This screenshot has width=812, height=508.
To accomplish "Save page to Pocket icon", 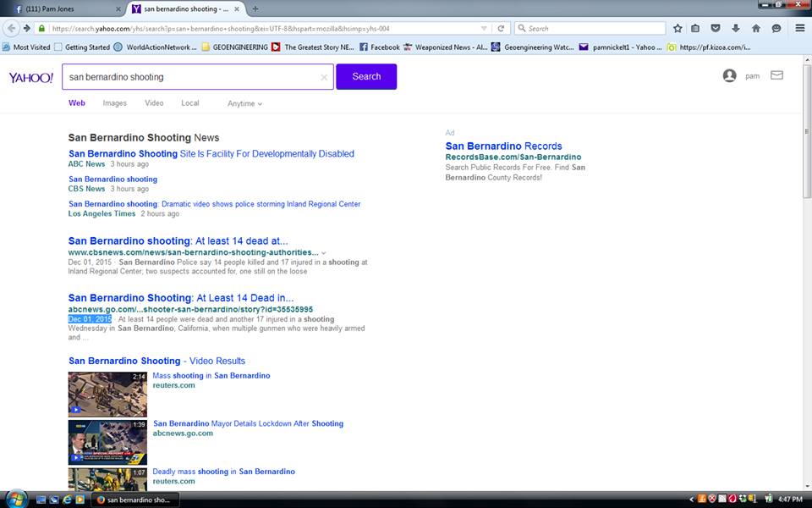I will (716, 29).
